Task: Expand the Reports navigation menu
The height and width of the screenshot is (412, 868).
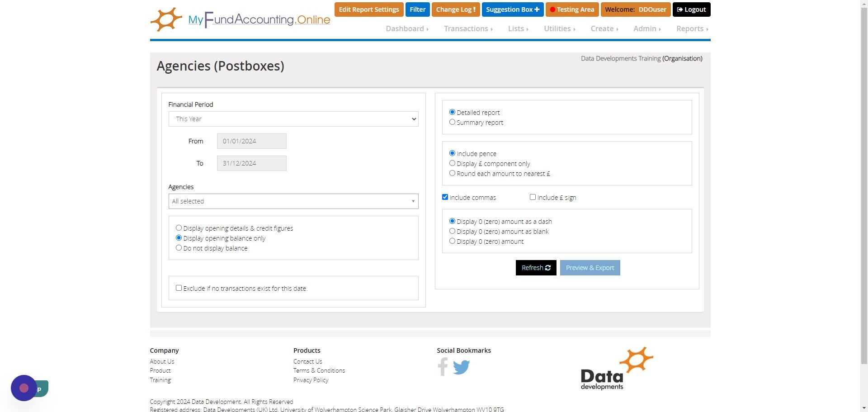Action: (692, 28)
